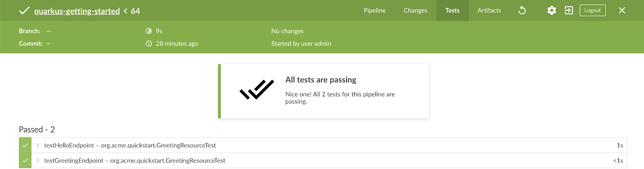The image size is (644, 169).
Task: Click the testHelloEndpoint test row
Action: point(323,145)
